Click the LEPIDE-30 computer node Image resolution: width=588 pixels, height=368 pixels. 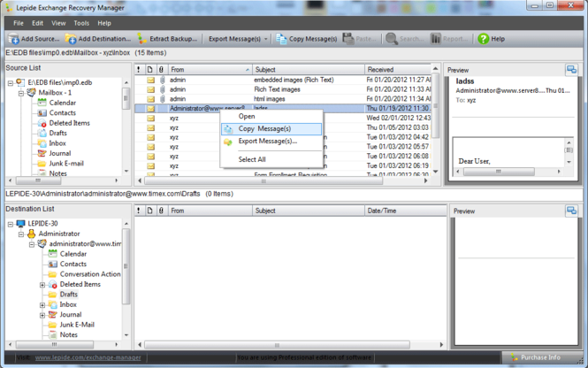[x=42, y=223]
